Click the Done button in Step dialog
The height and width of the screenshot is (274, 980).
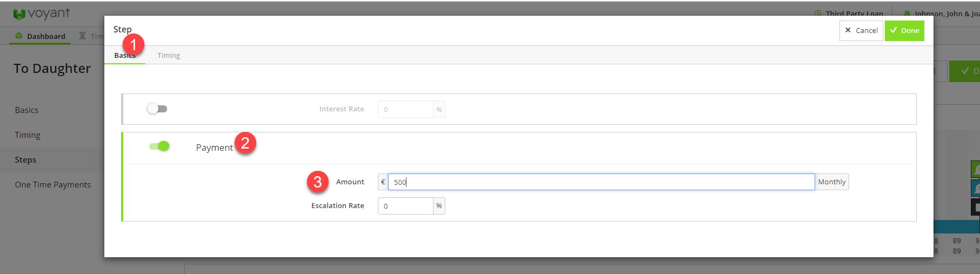pos(904,31)
